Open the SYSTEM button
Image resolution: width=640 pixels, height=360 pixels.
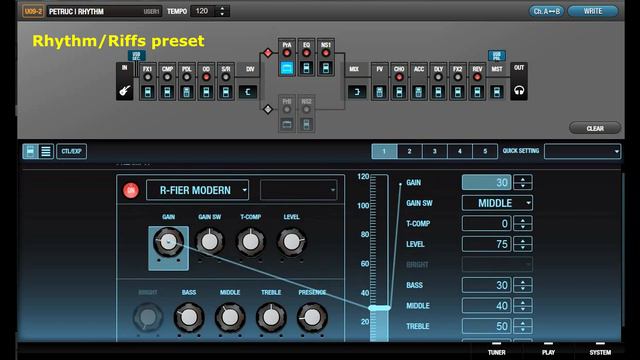pyautogui.click(x=600, y=351)
